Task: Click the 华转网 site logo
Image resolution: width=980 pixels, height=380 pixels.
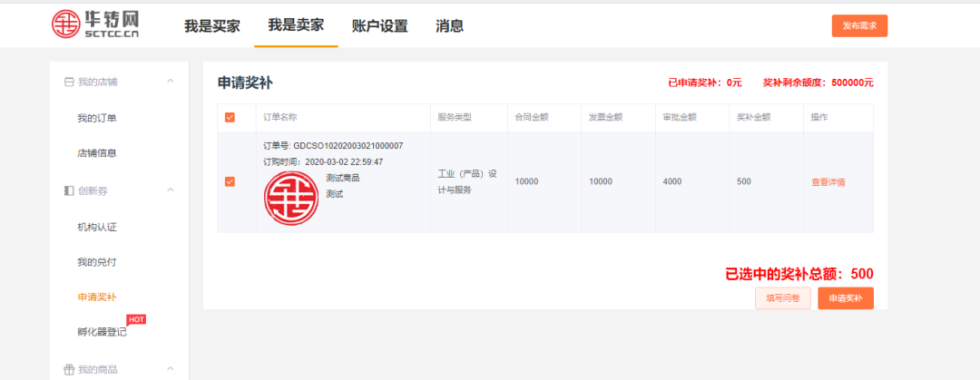Action: (93, 25)
